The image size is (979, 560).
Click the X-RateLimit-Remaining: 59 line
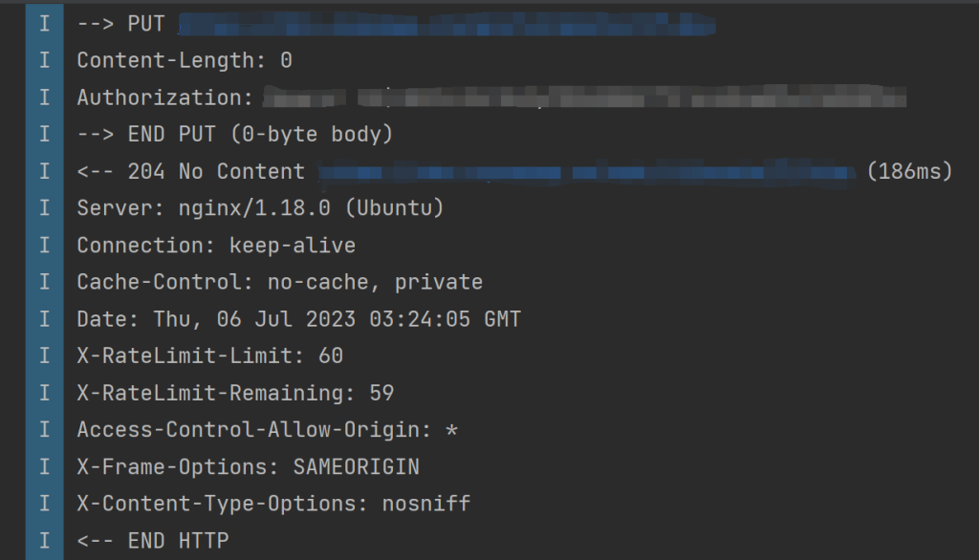[x=235, y=393]
